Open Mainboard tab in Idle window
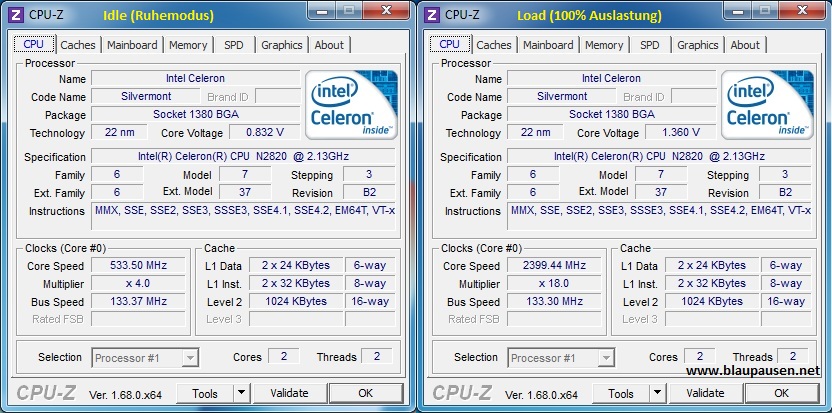This screenshot has width=832, height=413. point(132,45)
